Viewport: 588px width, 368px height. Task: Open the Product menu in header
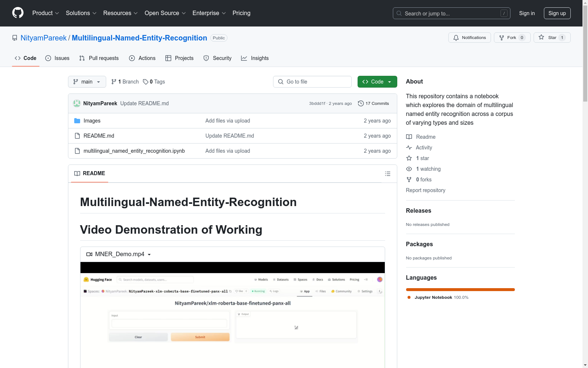(x=46, y=13)
